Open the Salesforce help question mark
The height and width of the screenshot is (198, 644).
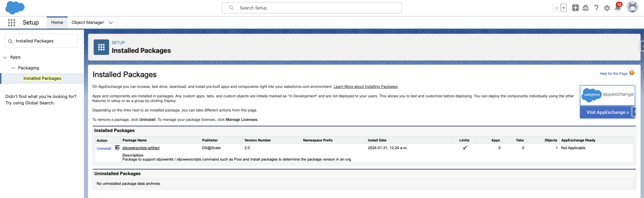click(596, 8)
